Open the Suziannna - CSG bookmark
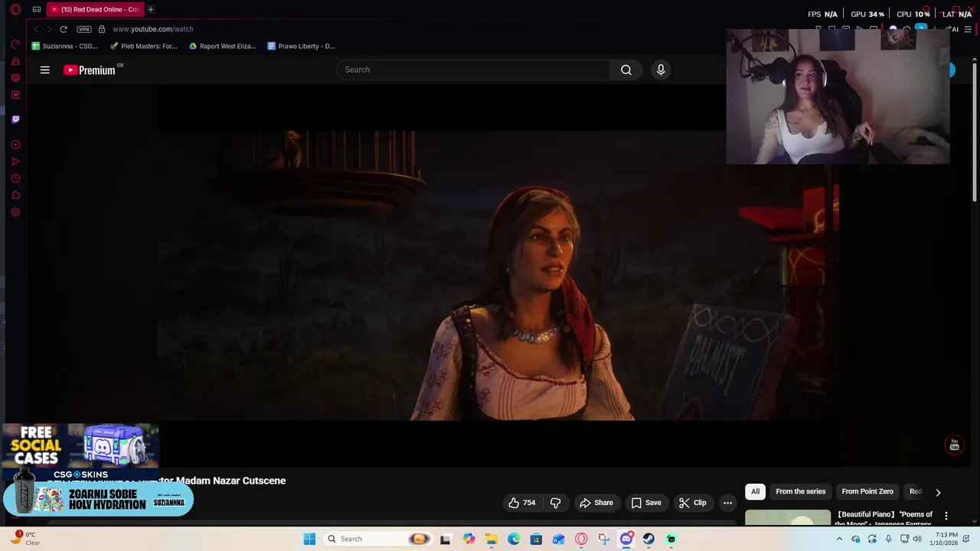 coord(65,46)
